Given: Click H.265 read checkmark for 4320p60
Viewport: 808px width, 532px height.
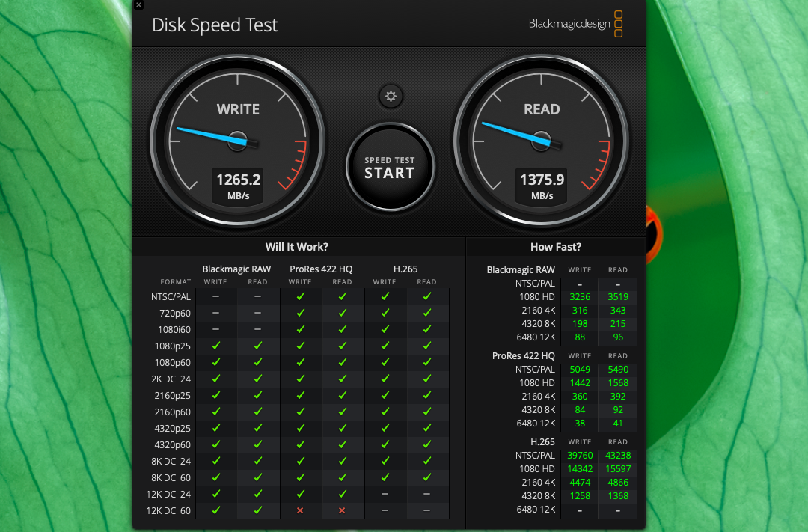Looking at the screenshot, I should click(x=427, y=444).
